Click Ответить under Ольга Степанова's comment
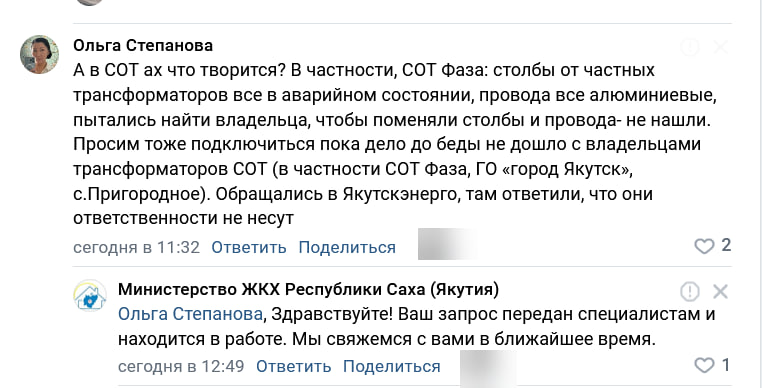The image size is (762, 388). (249, 247)
